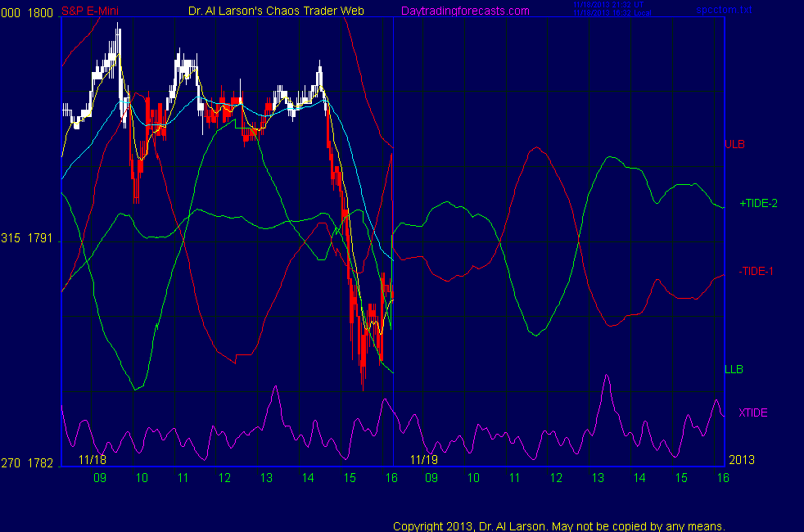Click the 'S&P E-Mini' chart title
The image size is (804, 532).
pyautogui.click(x=90, y=11)
